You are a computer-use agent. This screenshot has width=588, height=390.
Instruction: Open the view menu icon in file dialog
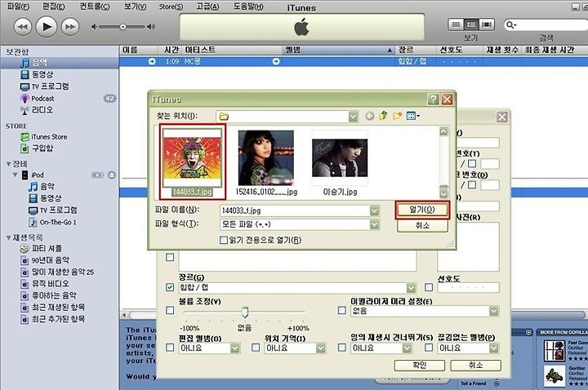[413, 116]
